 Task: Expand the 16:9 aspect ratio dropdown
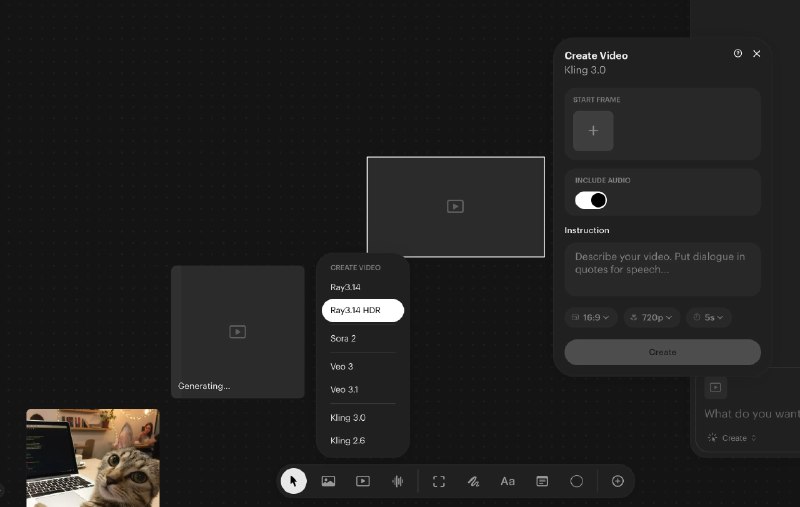[589, 317]
